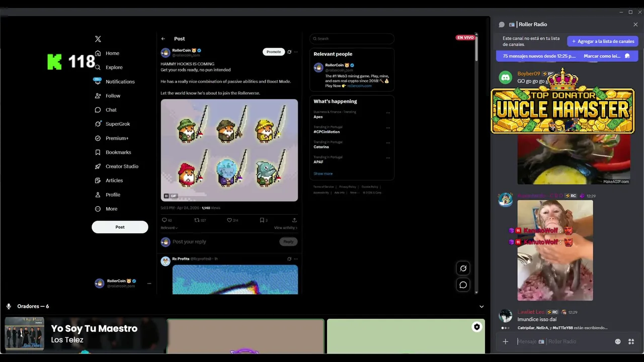Open Rc Profits reply options menu

pos(296,259)
